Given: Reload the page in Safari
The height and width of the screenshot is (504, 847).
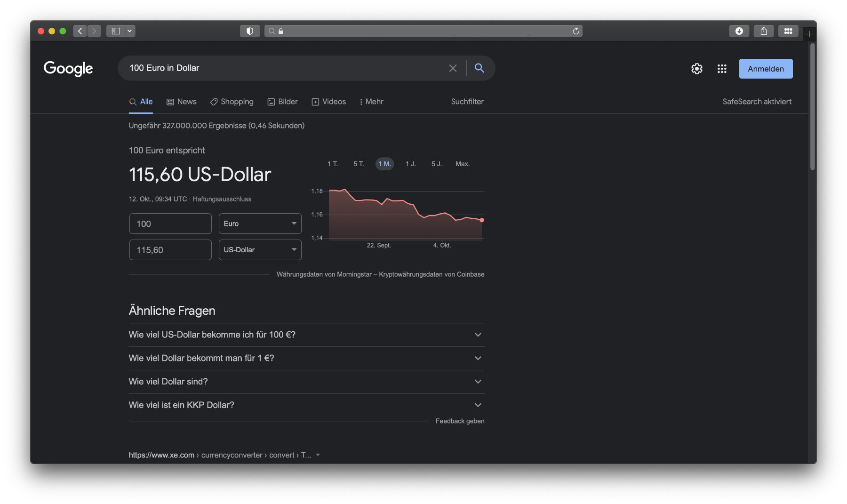Looking at the screenshot, I should click(x=575, y=31).
